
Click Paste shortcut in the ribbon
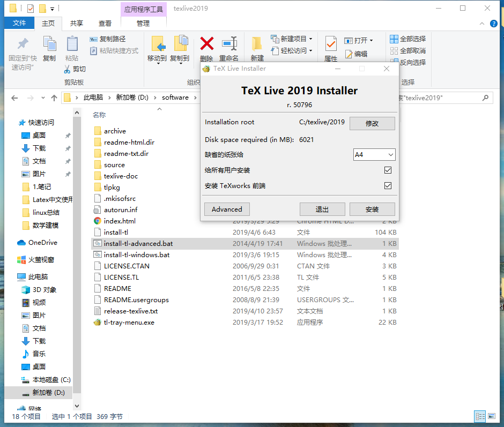[x=114, y=51]
